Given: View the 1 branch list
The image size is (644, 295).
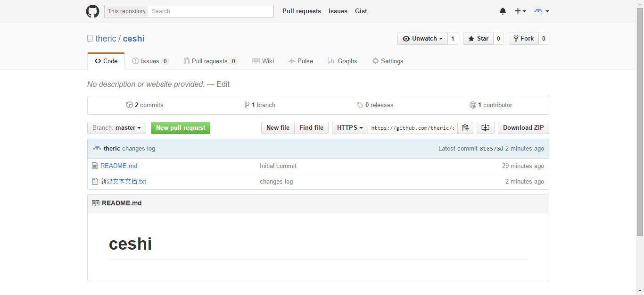Looking at the screenshot, I should 260,105.
